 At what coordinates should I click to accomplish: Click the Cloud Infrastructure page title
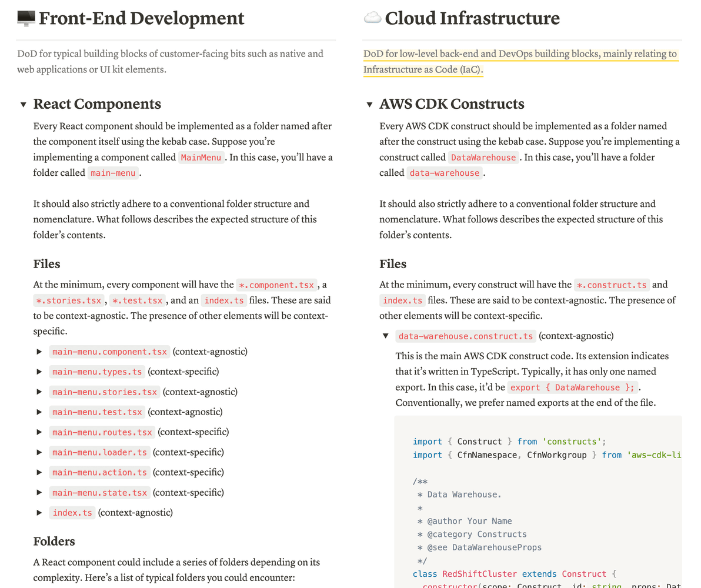pos(472,18)
